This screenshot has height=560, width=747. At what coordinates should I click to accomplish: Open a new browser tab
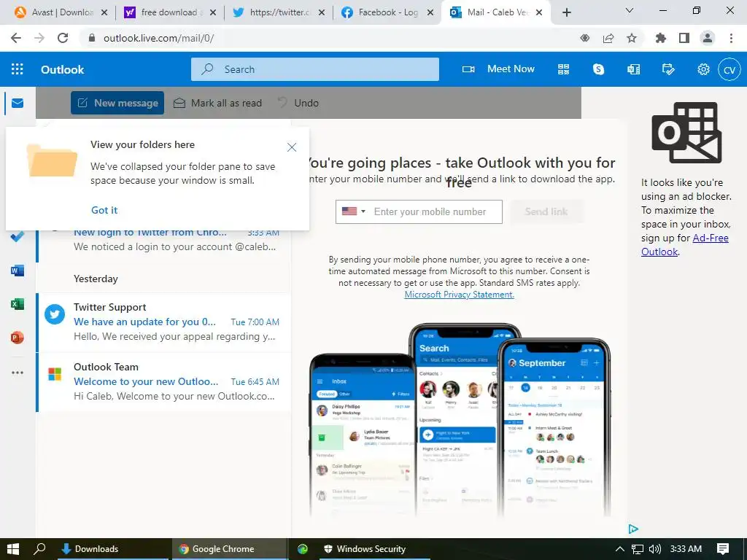tap(566, 12)
